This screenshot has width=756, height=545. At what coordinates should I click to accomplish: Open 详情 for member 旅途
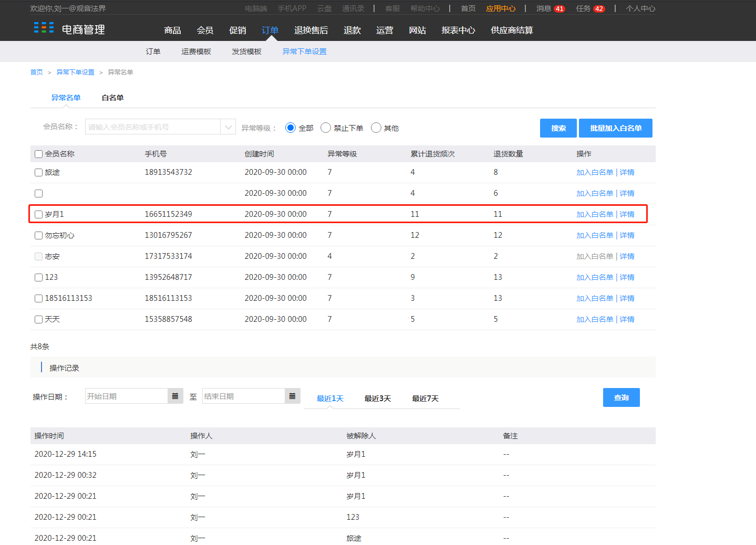coord(627,172)
